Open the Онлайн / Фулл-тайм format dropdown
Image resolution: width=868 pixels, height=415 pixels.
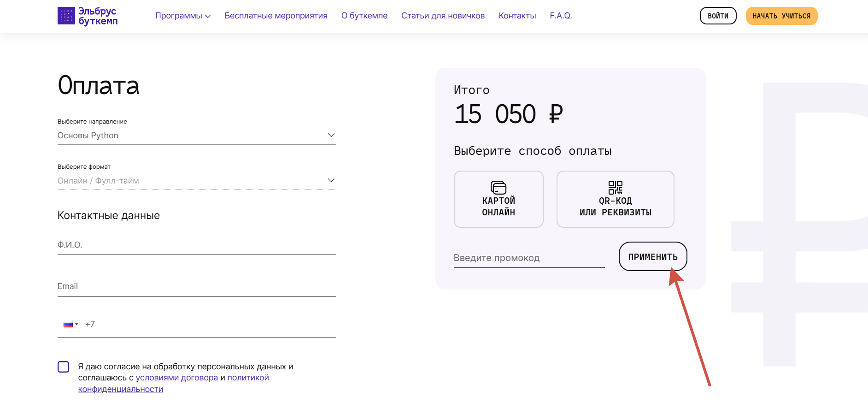coord(197,181)
